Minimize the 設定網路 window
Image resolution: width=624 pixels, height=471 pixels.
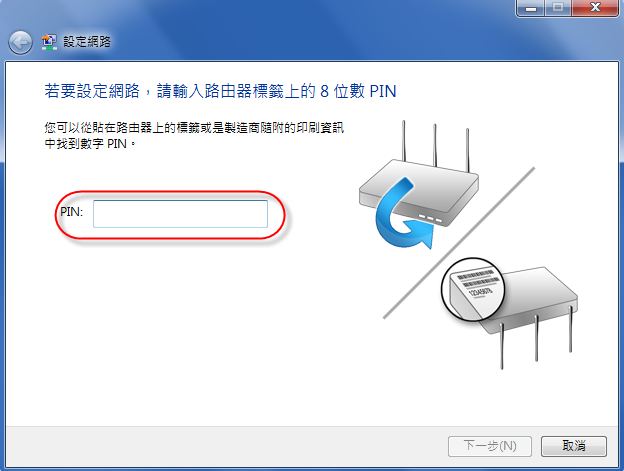coord(531,8)
